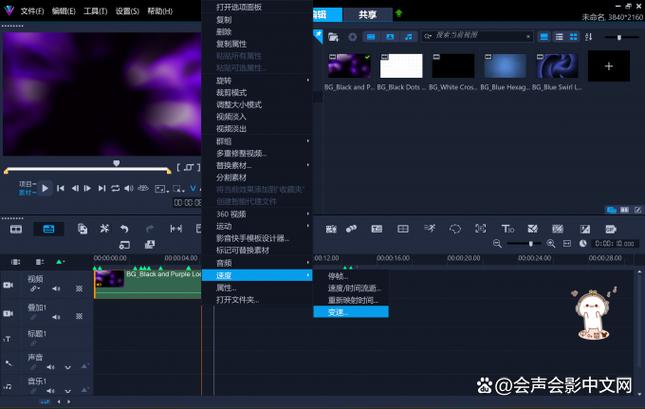Click the search box in media library

tap(477, 36)
